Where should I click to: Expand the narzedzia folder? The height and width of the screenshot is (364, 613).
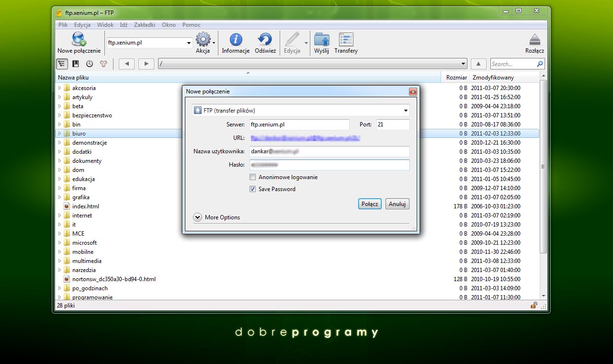tap(60, 270)
